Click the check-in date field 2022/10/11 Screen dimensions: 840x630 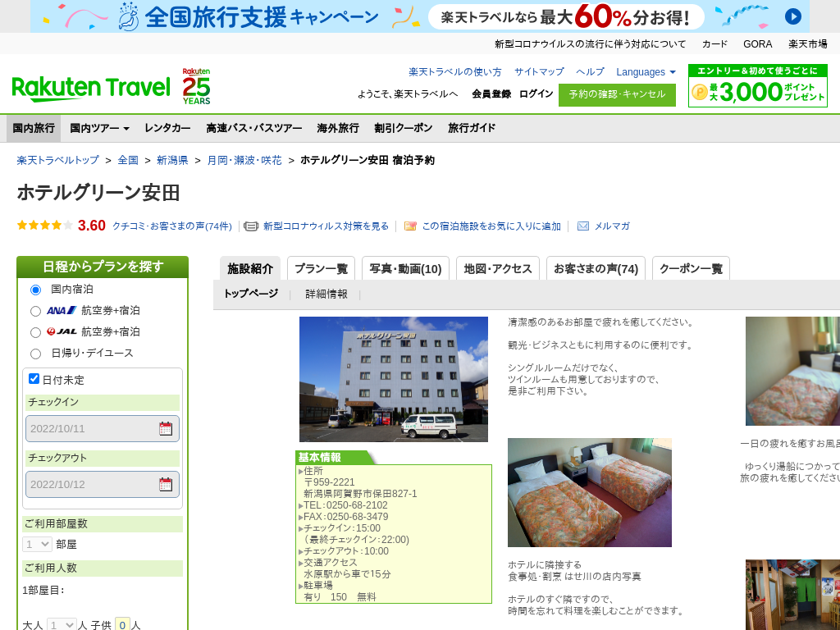(103, 428)
